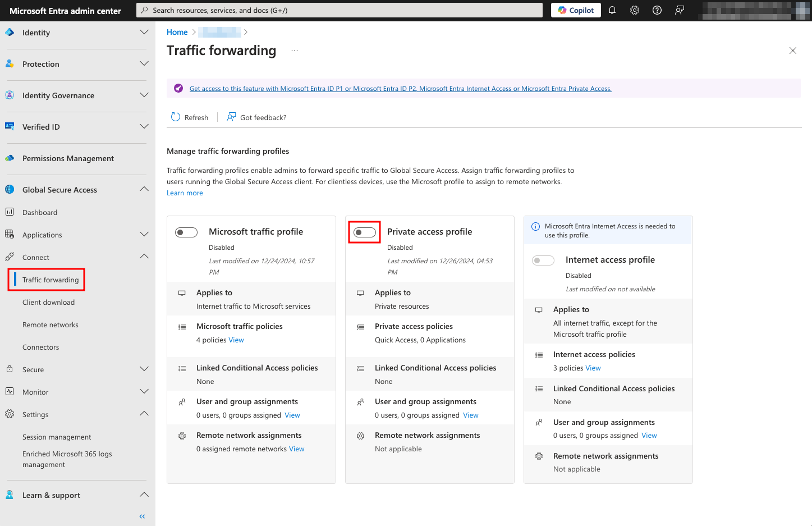Open the settings gear in the top bar
Image resolution: width=812 pixels, height=526 pixels.
pyautogui.click(x=634, y=10)
